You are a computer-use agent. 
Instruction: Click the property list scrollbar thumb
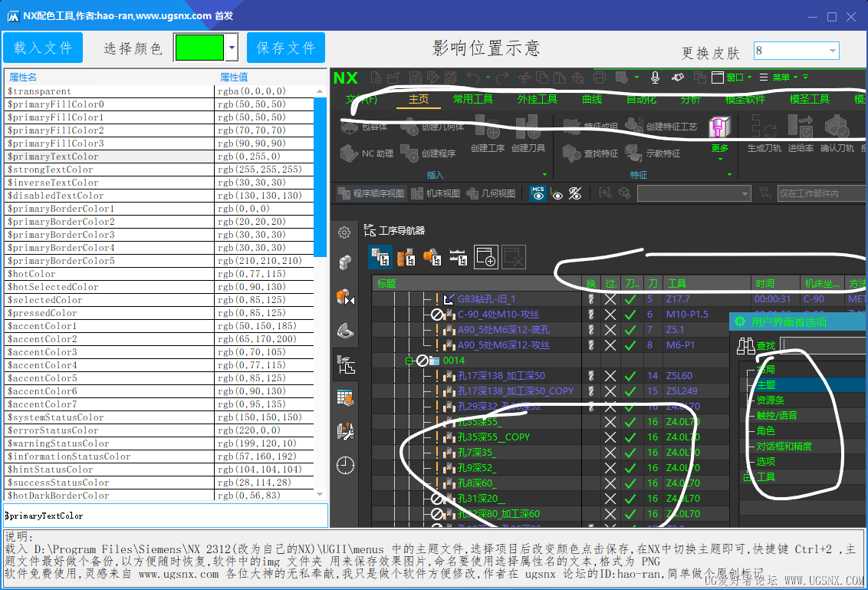pos(320,177)
